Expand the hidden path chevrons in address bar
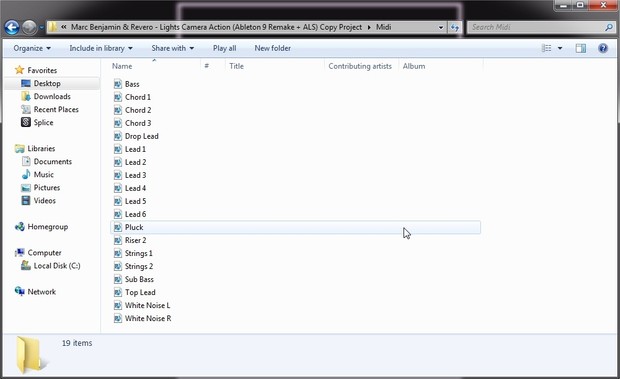The image size is (620, 379). 64,27
